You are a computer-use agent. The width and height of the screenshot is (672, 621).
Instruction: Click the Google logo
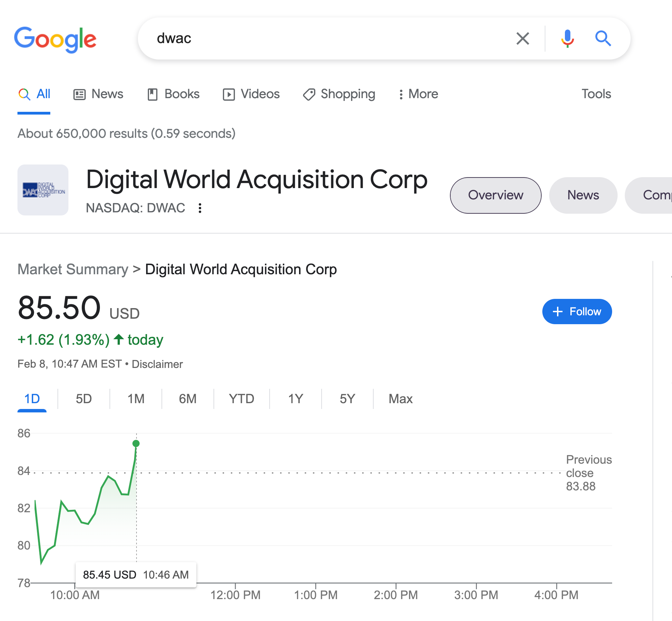55,39
